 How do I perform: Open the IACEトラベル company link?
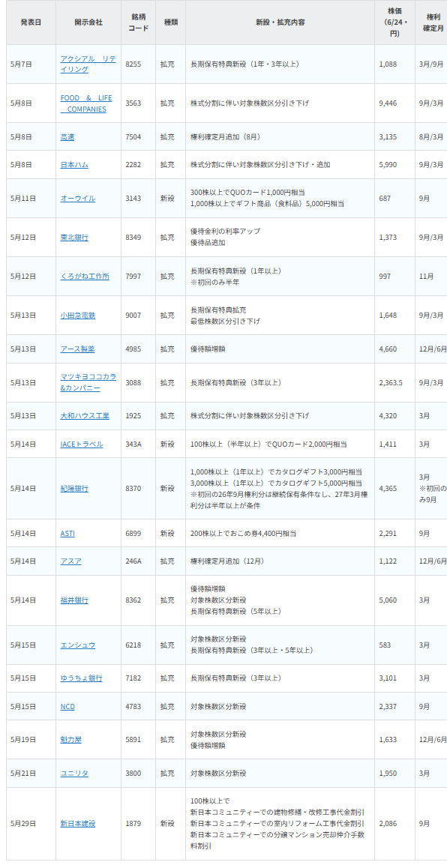tap(82, 444)
